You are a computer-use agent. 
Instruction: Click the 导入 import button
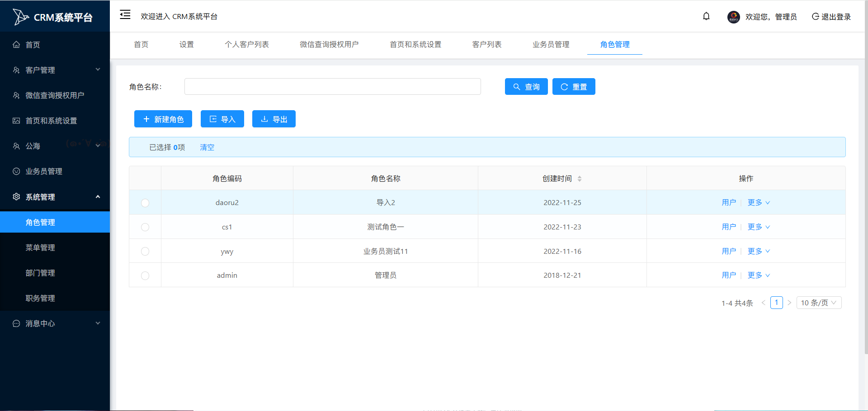[222, 119]
